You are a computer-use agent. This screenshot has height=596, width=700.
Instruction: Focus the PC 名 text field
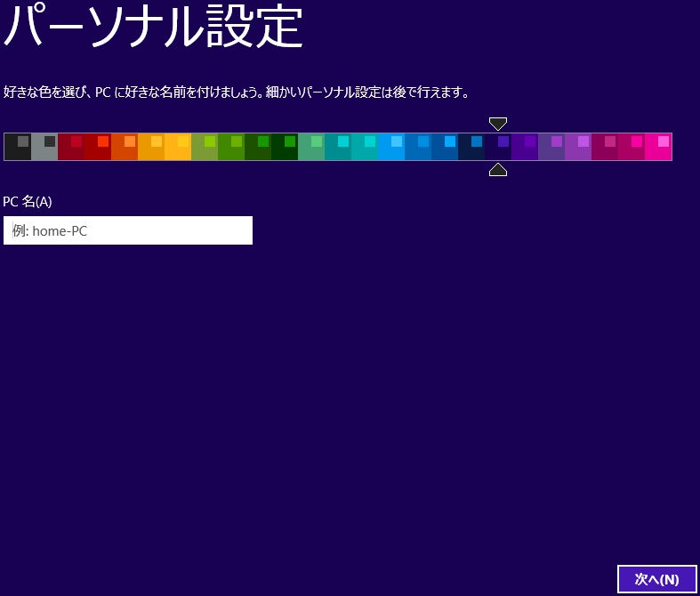(x=128, y=230)
